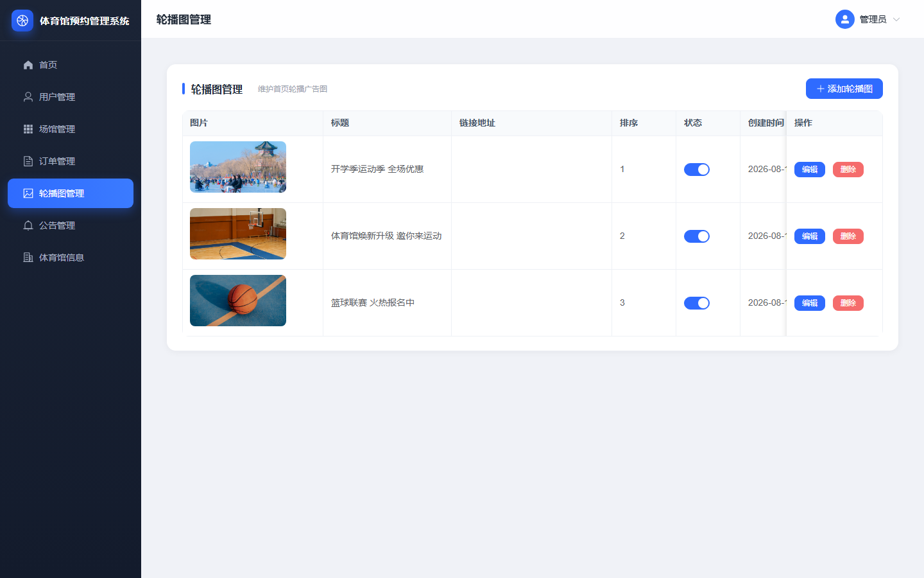Click the grid icon beside 场馆管理

pos(28,129)
